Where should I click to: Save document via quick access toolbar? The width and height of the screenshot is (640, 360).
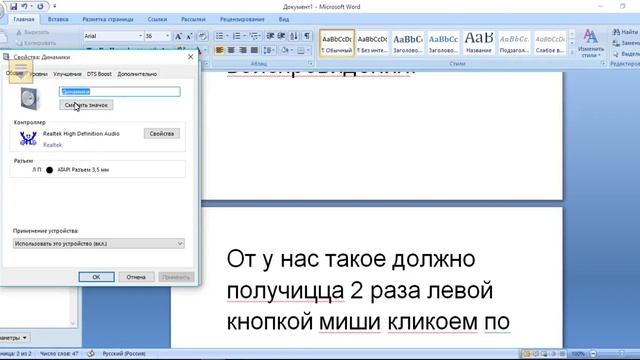(x=13, y=6)
